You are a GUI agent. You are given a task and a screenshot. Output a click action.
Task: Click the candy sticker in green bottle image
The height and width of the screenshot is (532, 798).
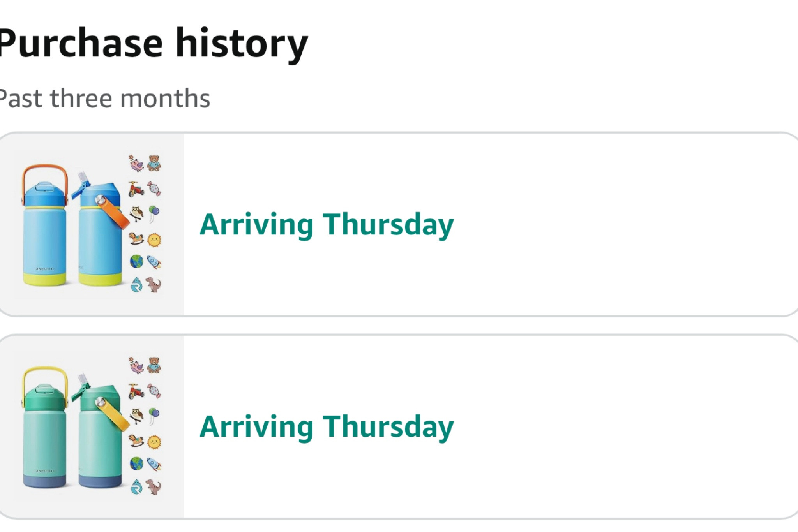click(x=154, y=391)
